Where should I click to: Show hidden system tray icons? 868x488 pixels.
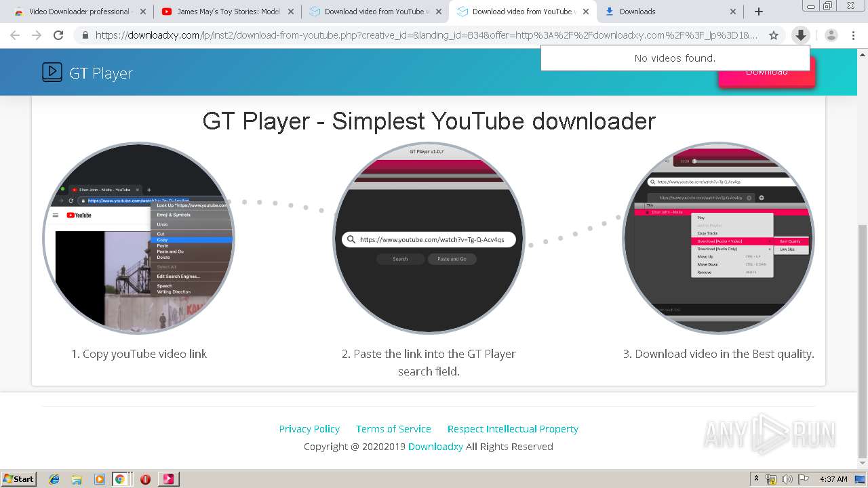pos(756,479)
